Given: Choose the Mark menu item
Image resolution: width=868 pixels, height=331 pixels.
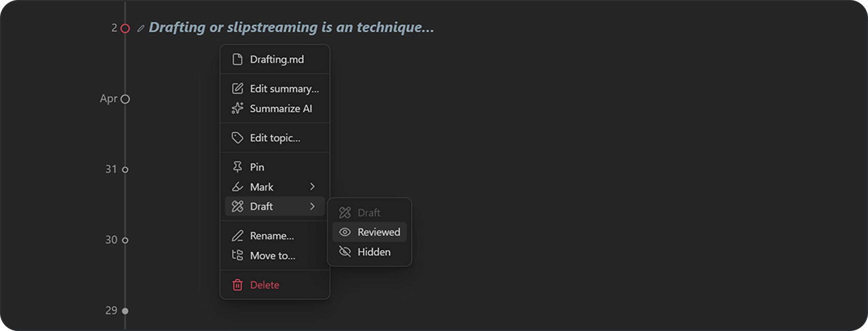Looking at the screenshot, I should [x=262, y=187].
